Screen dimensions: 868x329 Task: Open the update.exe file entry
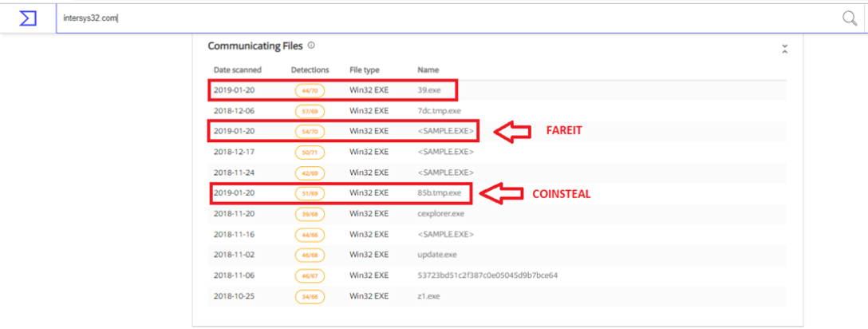click(436, 256)
